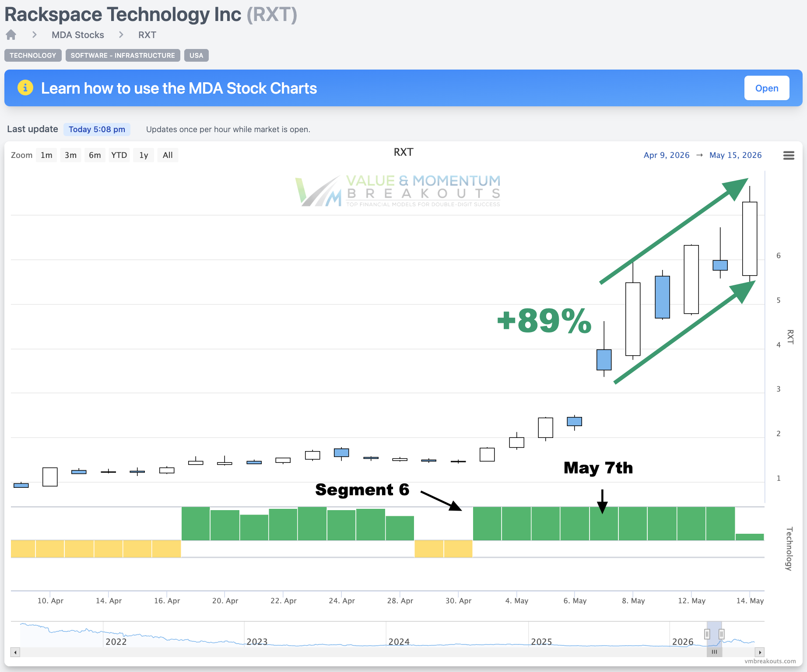Click the tall last white candlestick
This screenshot has height=672, width=807.
pos(750,239)
